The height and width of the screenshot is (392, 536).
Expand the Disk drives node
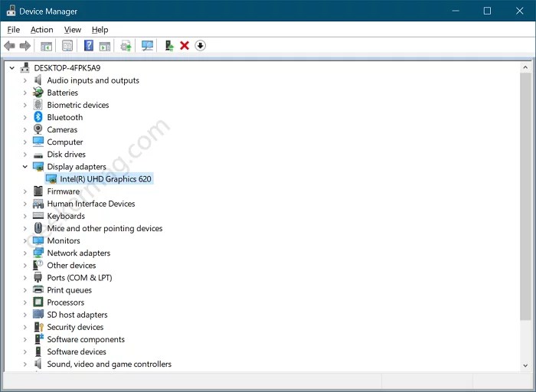click(25, 154)
